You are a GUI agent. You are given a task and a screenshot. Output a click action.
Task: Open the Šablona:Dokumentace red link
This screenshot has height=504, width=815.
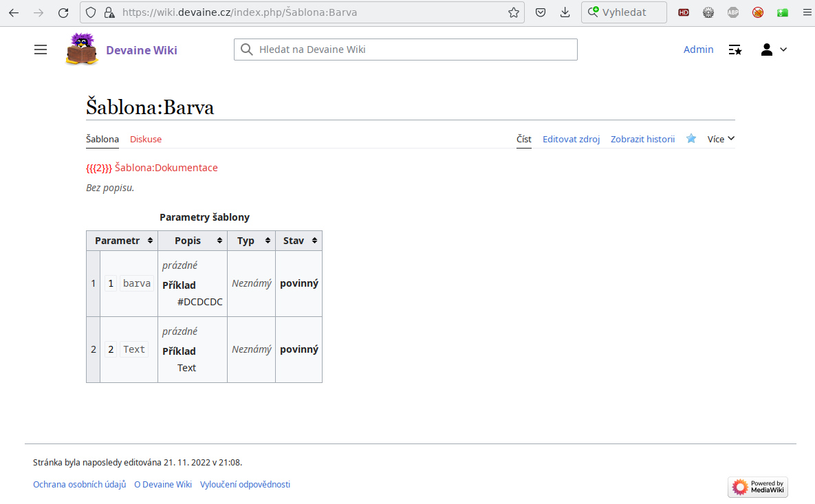point(166,168)
